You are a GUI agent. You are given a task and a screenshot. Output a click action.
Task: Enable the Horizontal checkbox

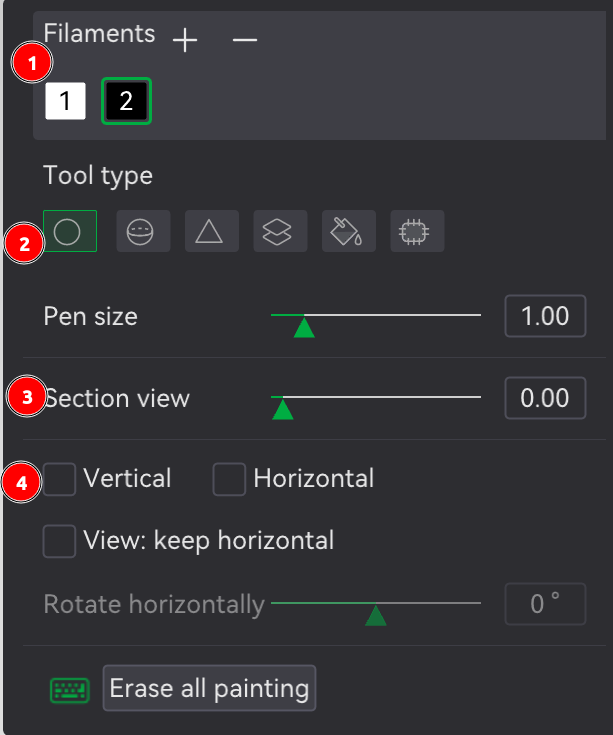pyautogui.click(x=229, y=479)
